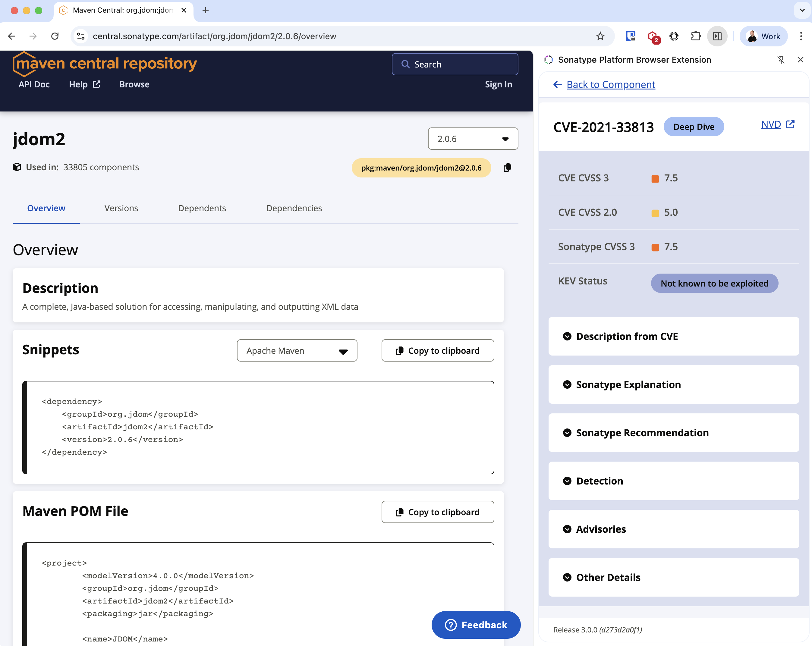Copy the package URL with clipboard icon
812x646 pixels.
tap(507, 168)
